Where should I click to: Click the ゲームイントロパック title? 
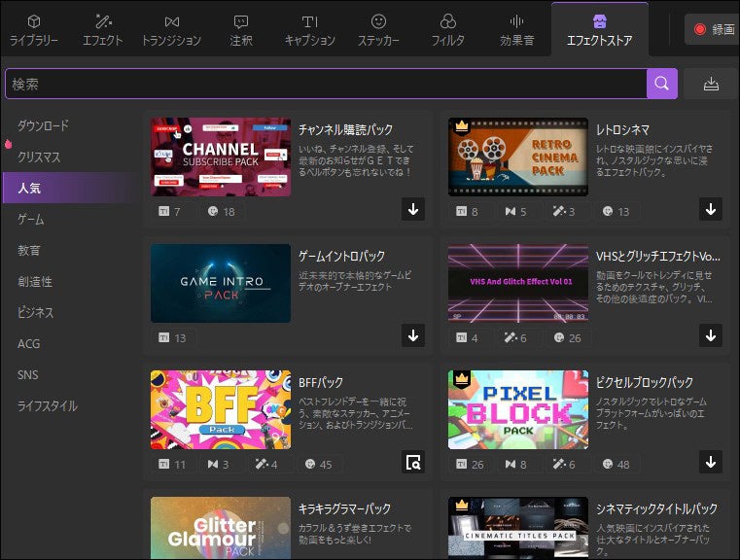341,256
